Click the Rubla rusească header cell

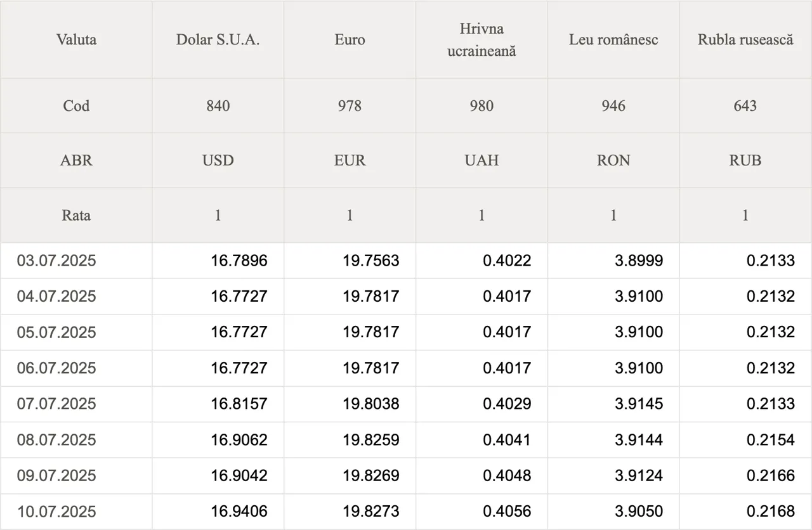(x=745, y=39)
